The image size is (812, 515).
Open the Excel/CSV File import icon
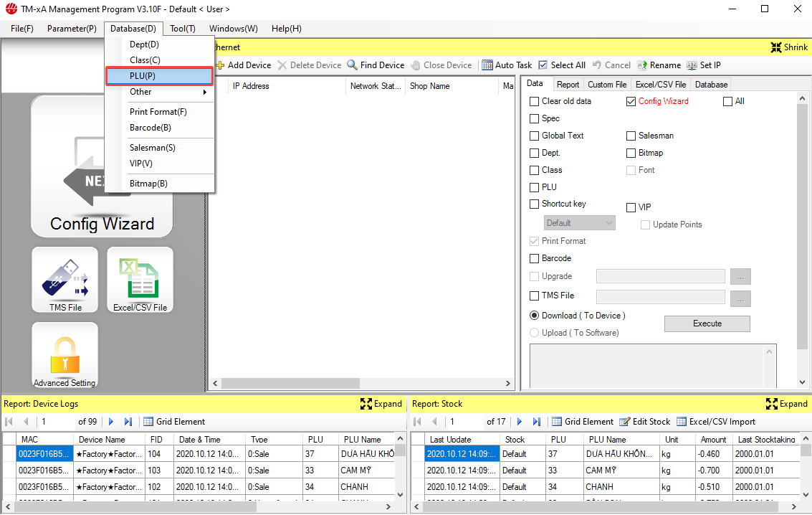coord(140,280)
